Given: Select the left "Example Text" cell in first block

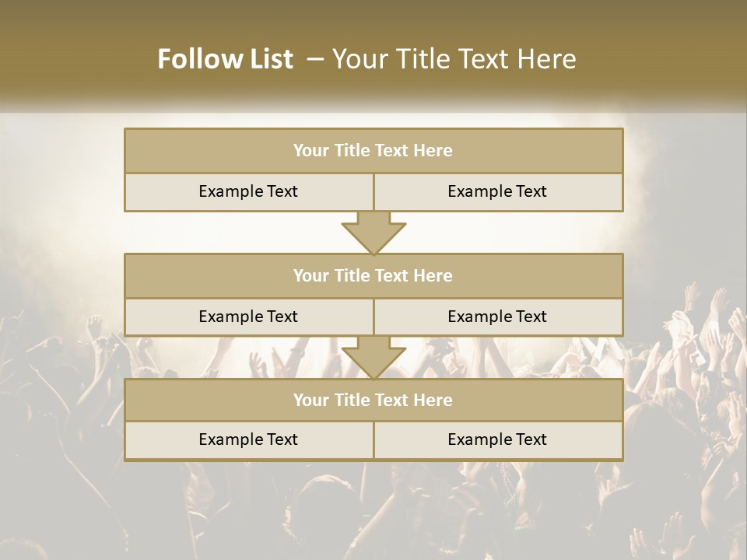Looking at the screenshot, I should 248,192.
